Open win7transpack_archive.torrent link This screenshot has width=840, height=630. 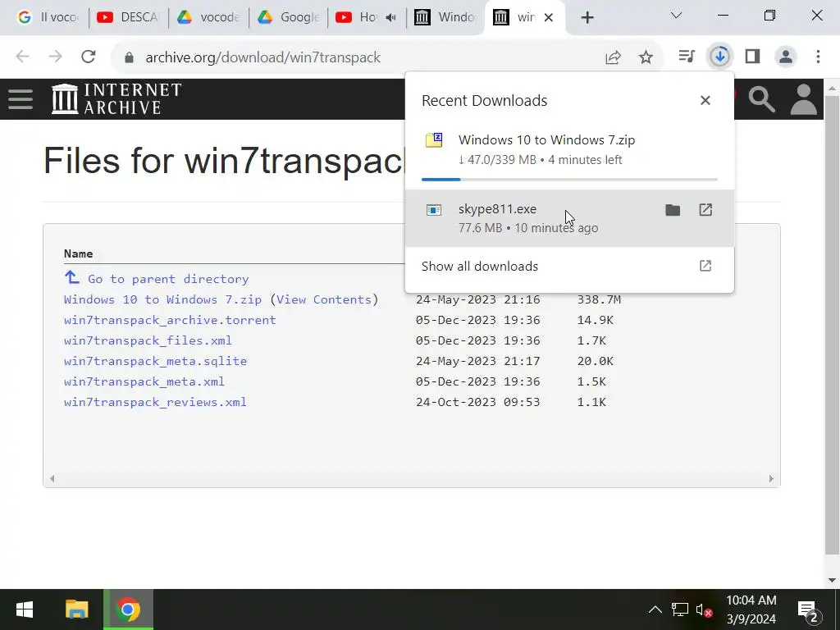(170, 320)
